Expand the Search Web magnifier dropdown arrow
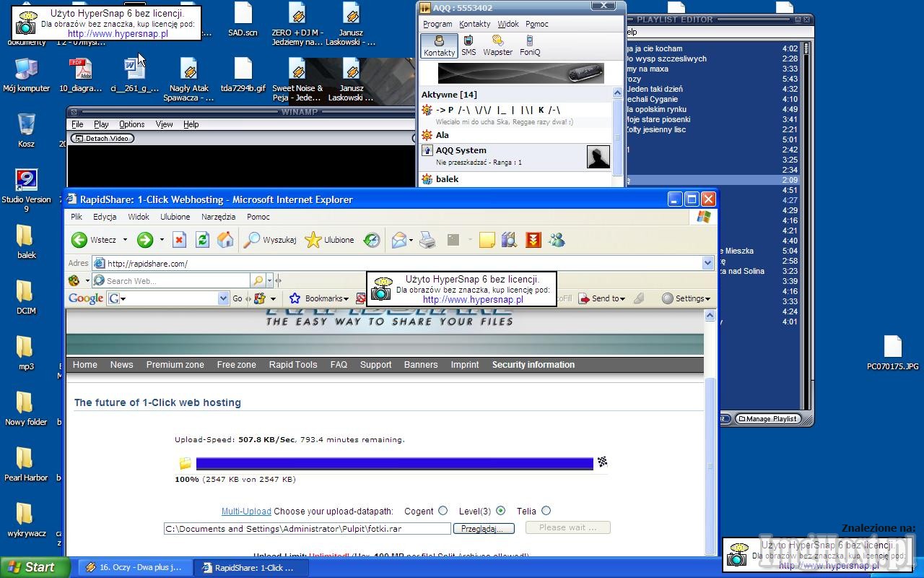 [x=269, y=281]
